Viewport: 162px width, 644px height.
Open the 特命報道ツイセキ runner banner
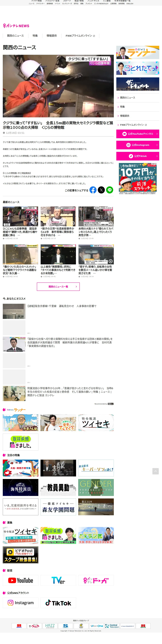(96, 422)
